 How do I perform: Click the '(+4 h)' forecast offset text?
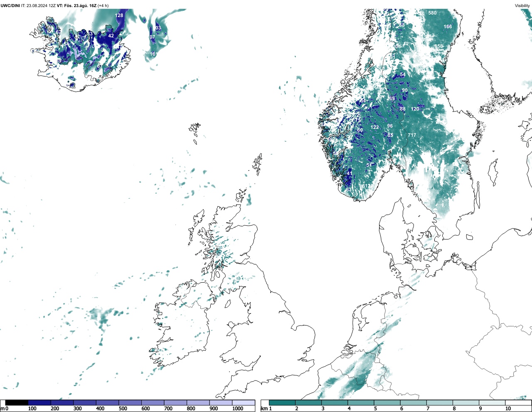pos(103,5)
